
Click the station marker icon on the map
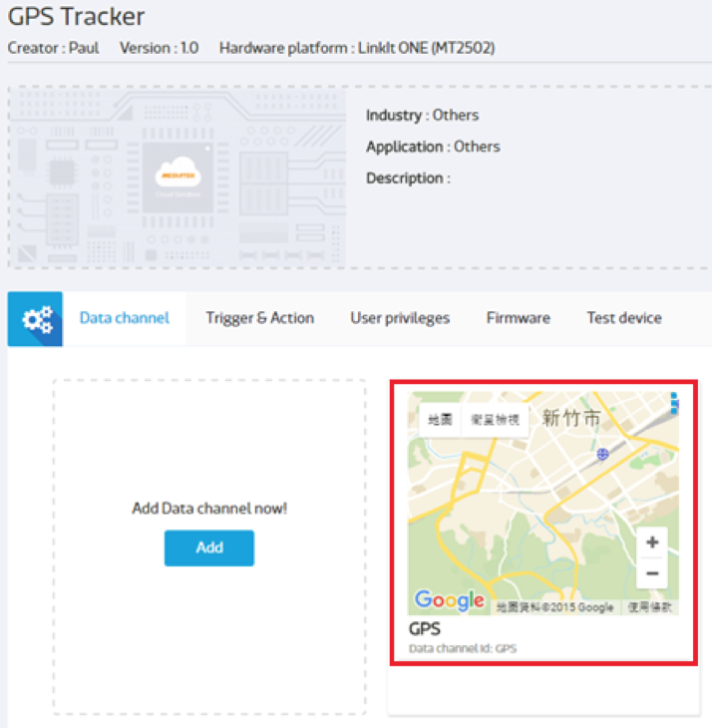click(x=602, y=454)
